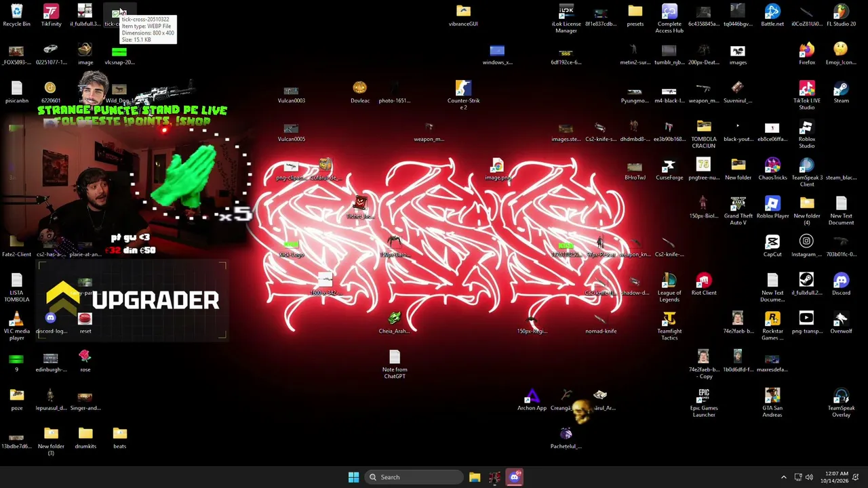
Task: Open the TeamSpeak Overlay shortcut
Action: coord(841,403)
